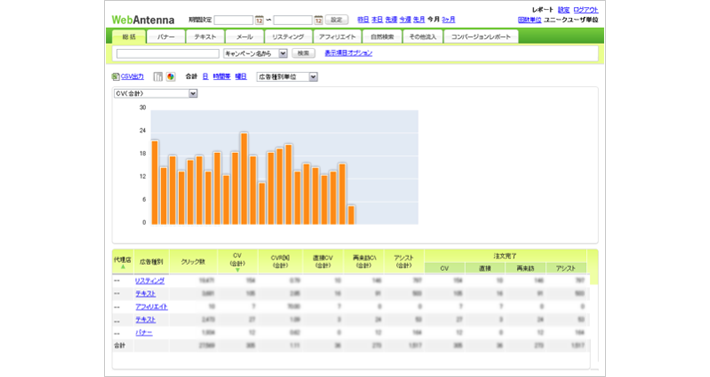Open the start date calendar picker

tap(259, 20)
